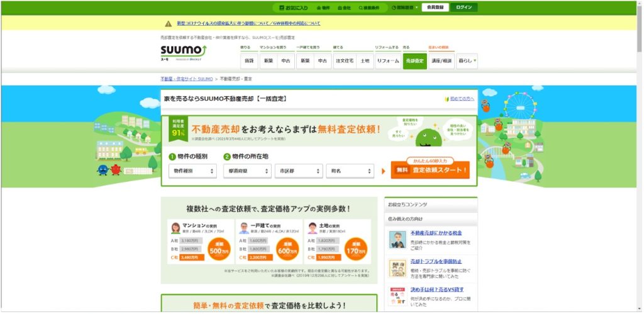Expand the 暮らし dropdown tab
644x314 pixels.
467,61
